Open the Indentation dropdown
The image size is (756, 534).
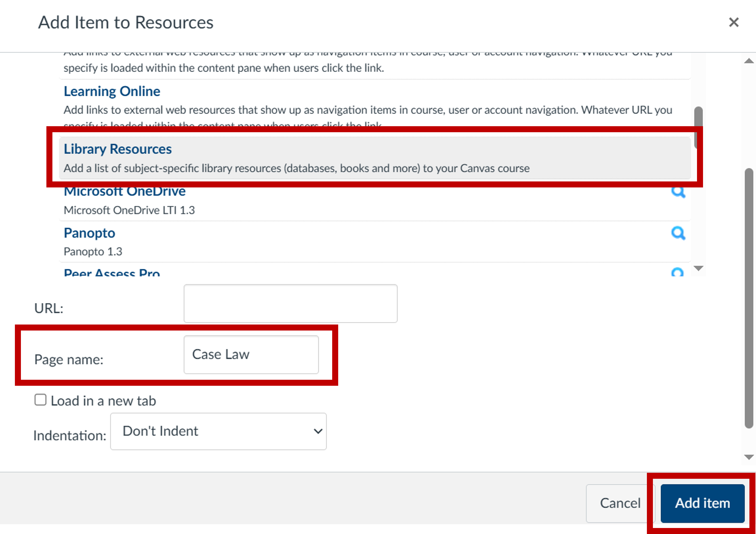click(218, 431)
